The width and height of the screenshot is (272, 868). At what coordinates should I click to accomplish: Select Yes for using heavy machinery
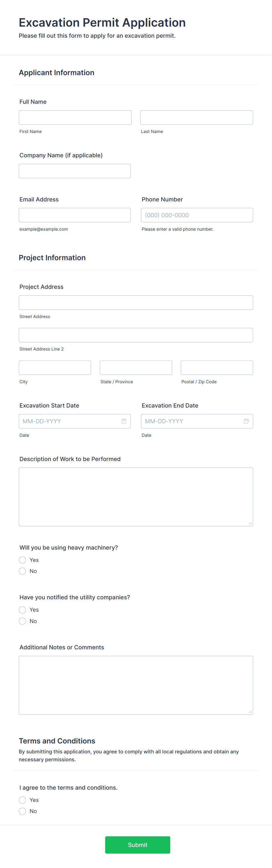point(22,560)
